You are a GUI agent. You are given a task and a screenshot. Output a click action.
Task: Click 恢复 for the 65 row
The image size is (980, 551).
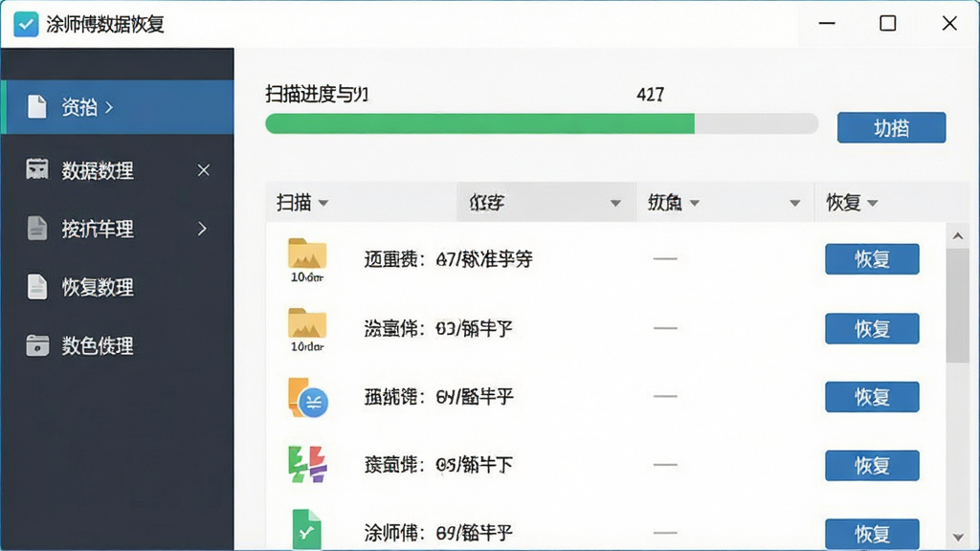point(872,466)
